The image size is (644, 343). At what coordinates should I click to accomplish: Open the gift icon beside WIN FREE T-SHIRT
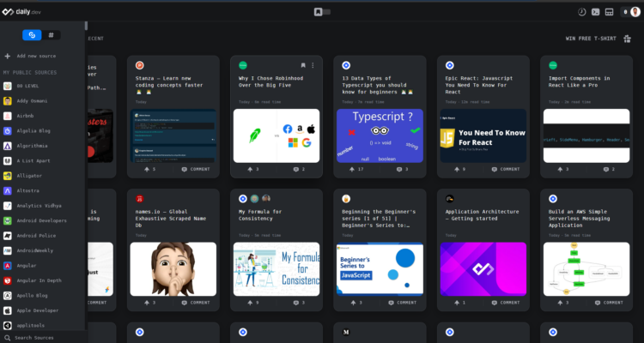[627, 39]
